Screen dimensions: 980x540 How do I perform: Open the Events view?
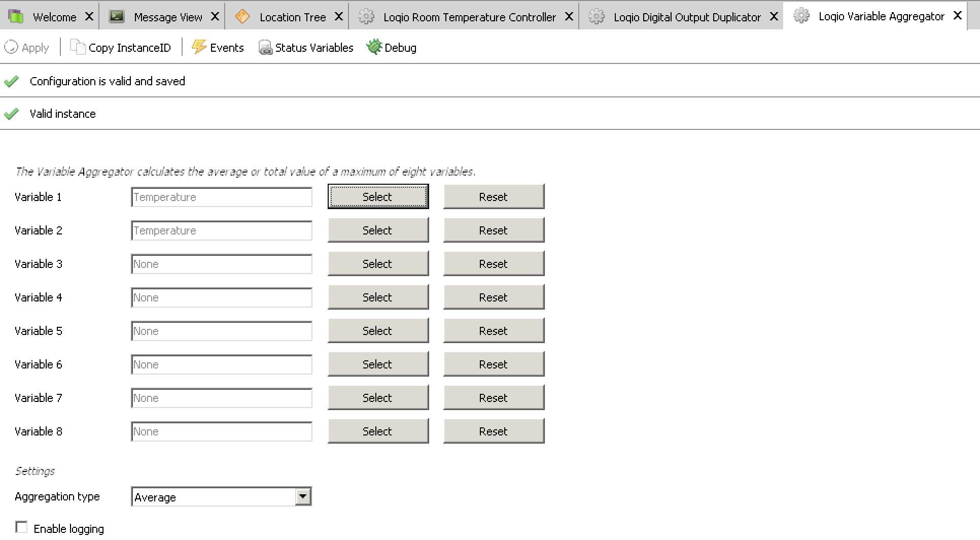click(218, 48)
